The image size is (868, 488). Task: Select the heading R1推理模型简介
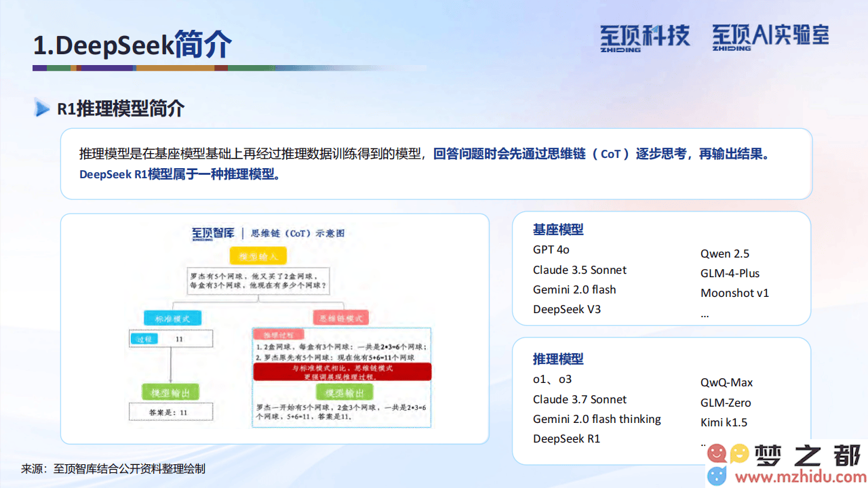pos(121,108)
